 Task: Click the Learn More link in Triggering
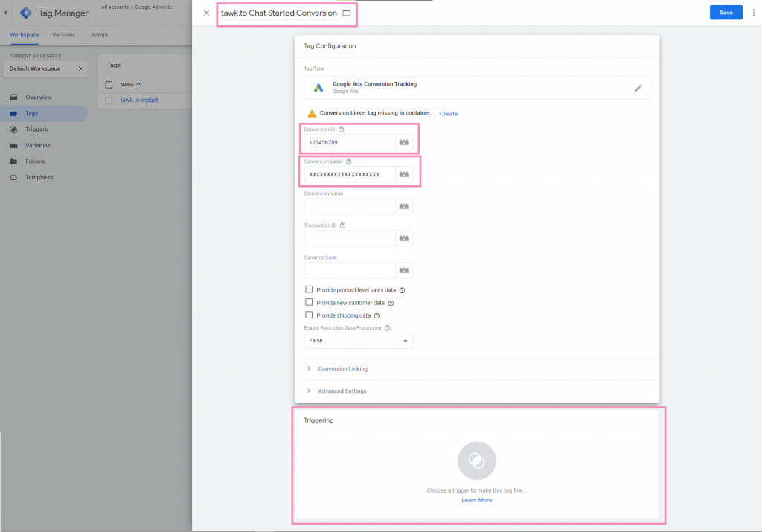click(x=477, y=501)
